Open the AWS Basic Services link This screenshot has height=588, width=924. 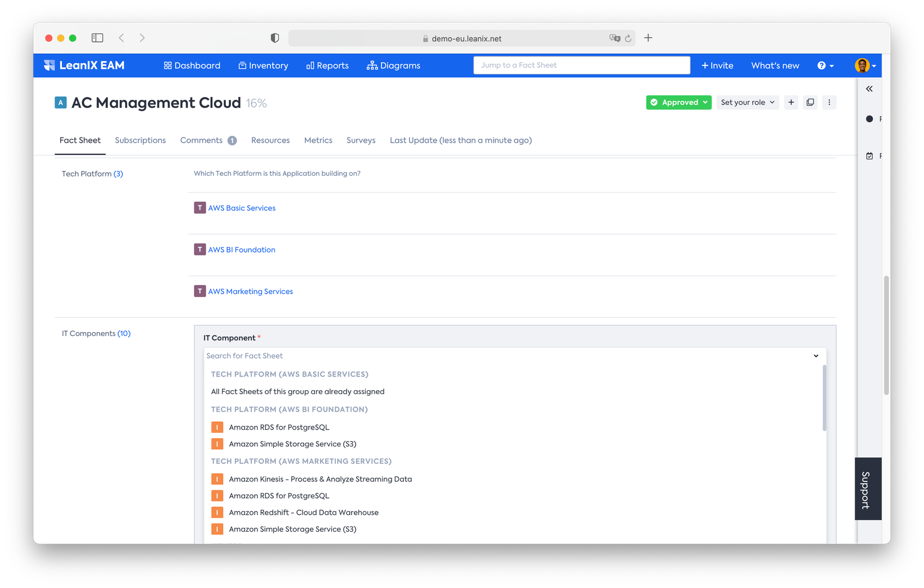(242, 208)
